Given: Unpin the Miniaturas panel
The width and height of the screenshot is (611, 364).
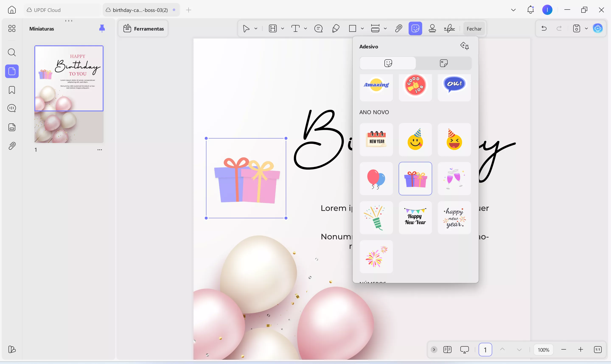Looking at the screenshot, I should 102,28.
